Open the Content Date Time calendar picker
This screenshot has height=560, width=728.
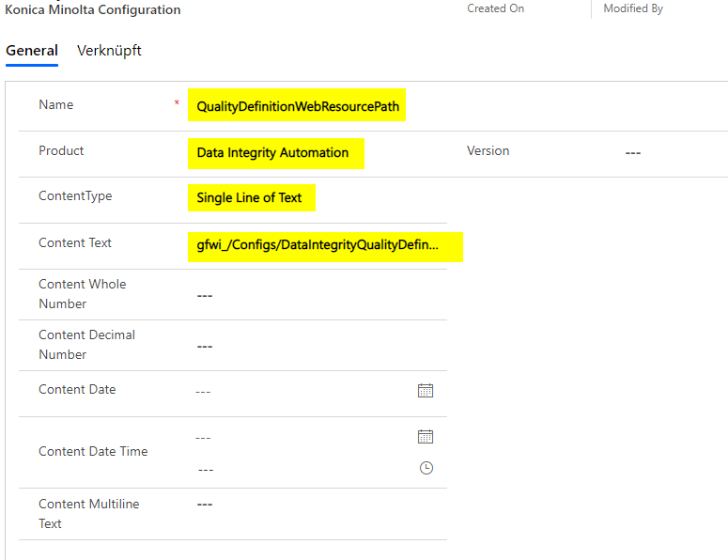[426, 437]
